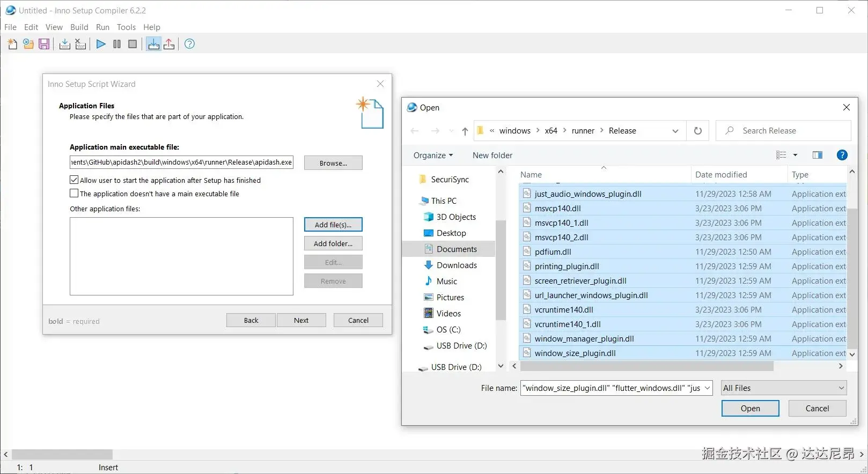868x474 pixels.
Task: Open recent locations dropdown arrow
Action: (x=451, y=131)
